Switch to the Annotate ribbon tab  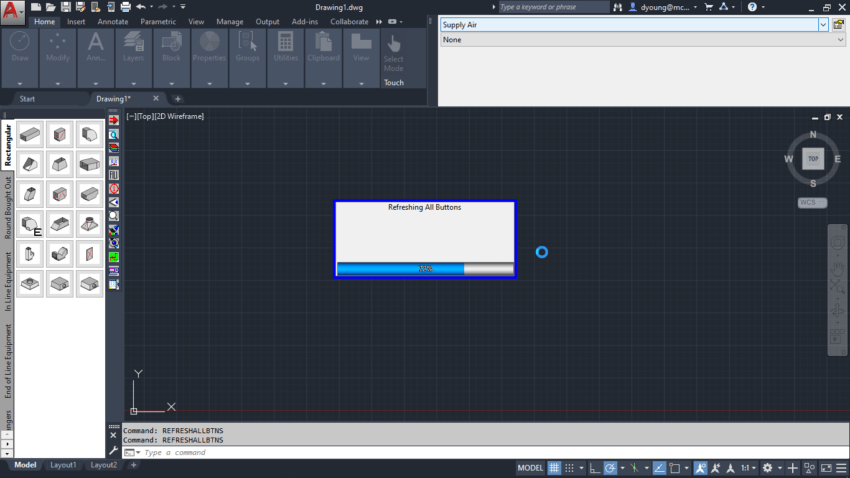point(113,22)
